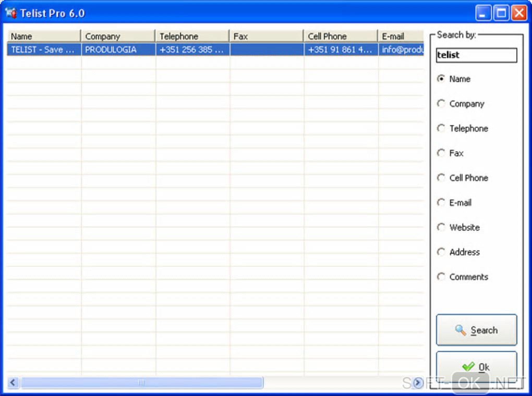Focus the search text field containing telist
This screenshot has height=396, width=532.
point(476,55)
